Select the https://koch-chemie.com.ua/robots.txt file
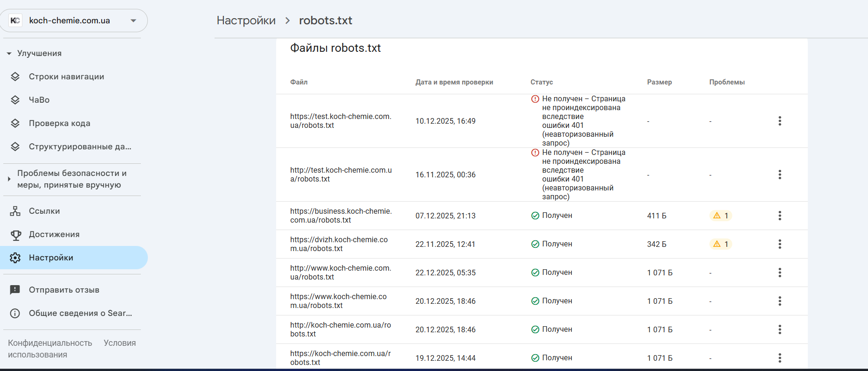The image size is (868, 371). coord(341,358)
